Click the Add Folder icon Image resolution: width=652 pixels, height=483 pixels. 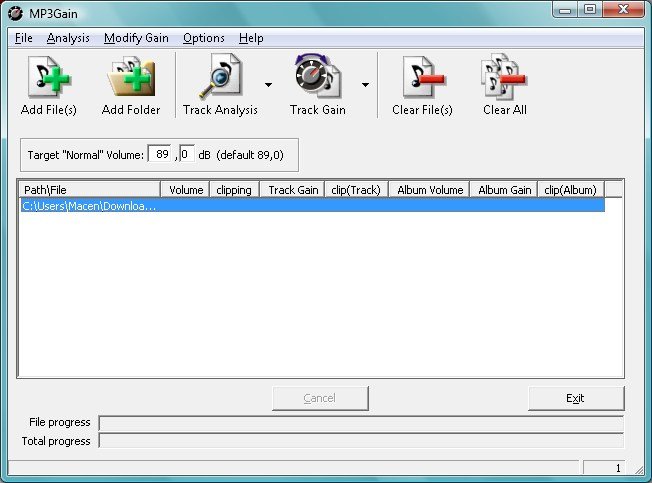pyautogui.click(x=131, y=77)
